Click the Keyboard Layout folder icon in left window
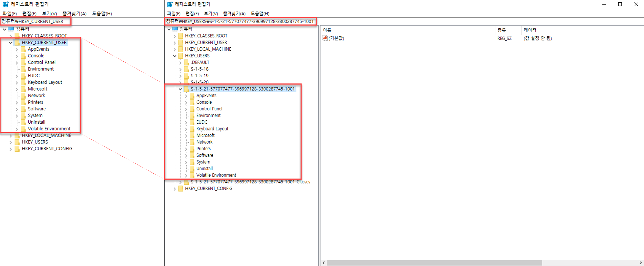Image resolution: width=644 pixels, height=266 pixels. click(x=23, y=82)
